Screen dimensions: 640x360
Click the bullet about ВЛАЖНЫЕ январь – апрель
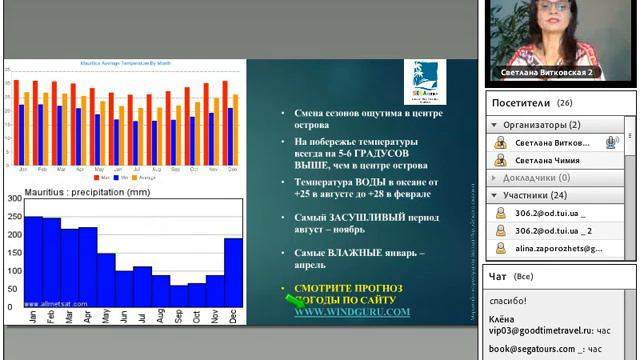(x=359, y=259)
